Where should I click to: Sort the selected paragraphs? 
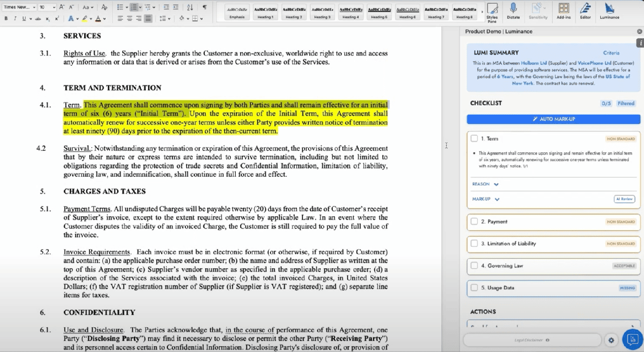point(190,7)
